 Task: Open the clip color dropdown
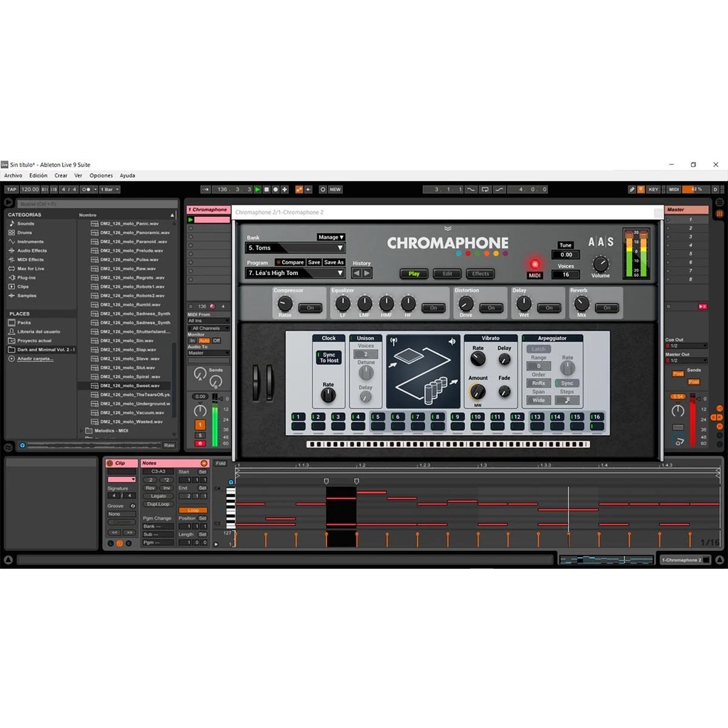122,479
